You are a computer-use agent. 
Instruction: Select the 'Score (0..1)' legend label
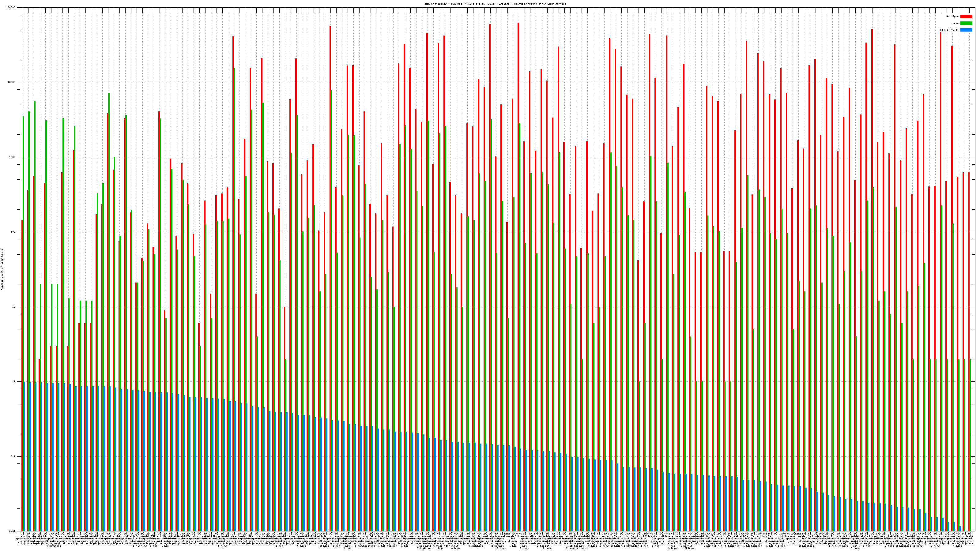tap(949, 30)
